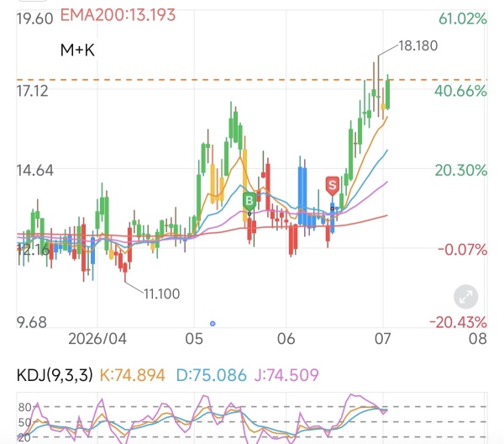Viewport: 504px width, 444px height.
Task: Select the 18.180 high price label
Action: [418, 45]
